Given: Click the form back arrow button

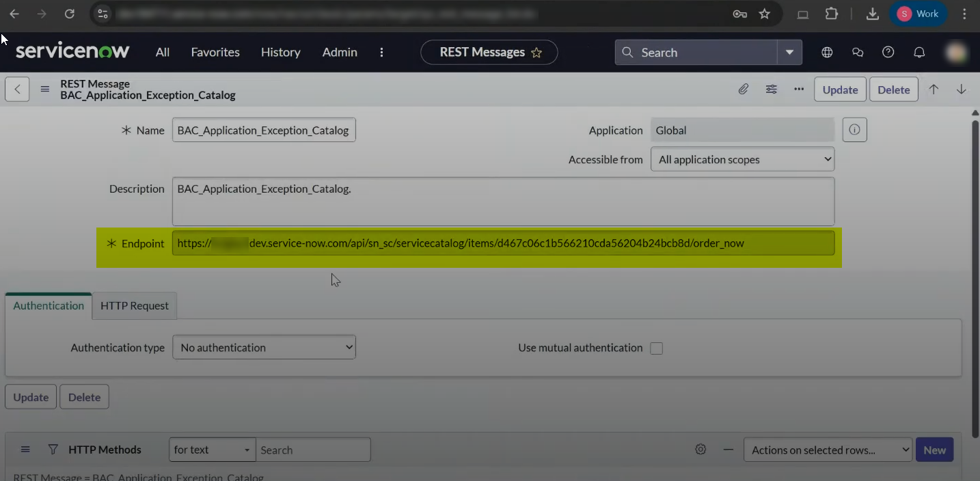Looking at the screenshot, I should tap(17, 90).
